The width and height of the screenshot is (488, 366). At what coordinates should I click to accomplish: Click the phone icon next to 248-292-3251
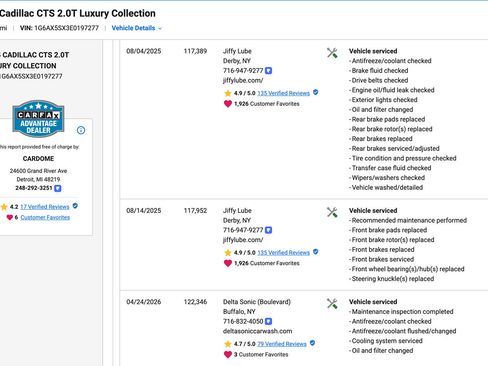(58, 188)
